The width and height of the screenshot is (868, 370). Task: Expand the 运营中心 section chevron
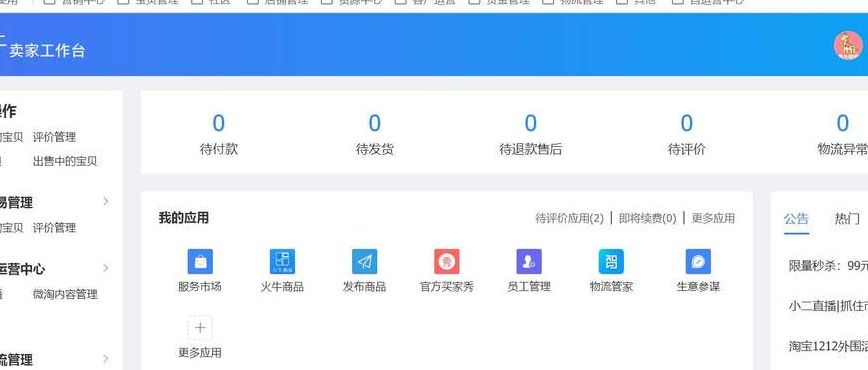[106, 268]
